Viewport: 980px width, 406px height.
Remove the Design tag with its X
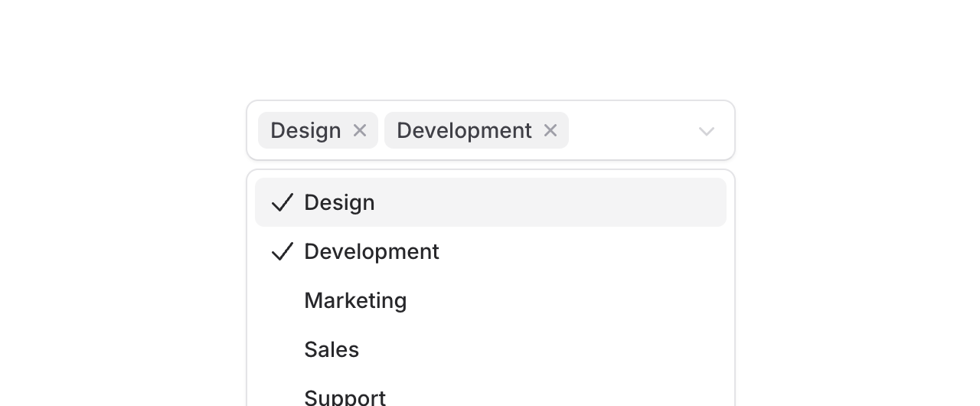tap(360, 130)
